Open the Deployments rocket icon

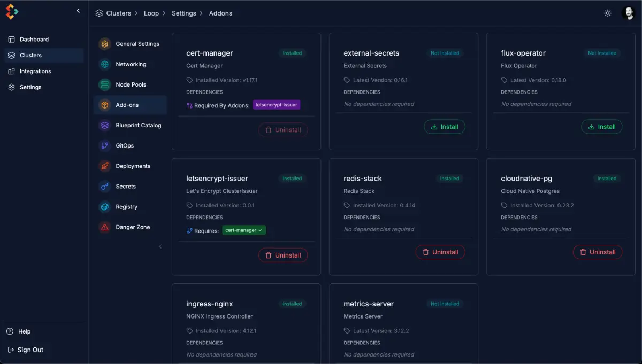pos(105,166)
